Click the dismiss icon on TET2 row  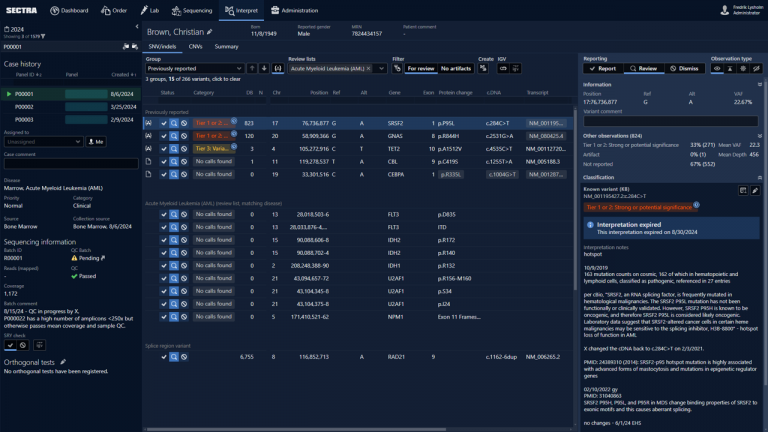coord(184,147)
